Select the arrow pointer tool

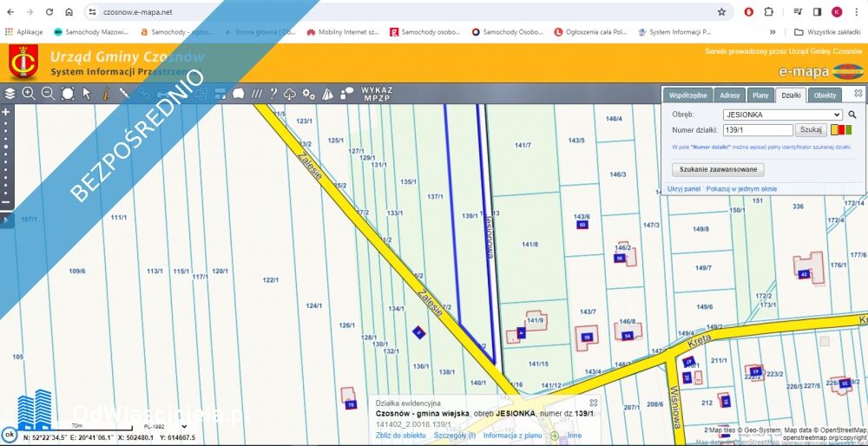[87, 93]
